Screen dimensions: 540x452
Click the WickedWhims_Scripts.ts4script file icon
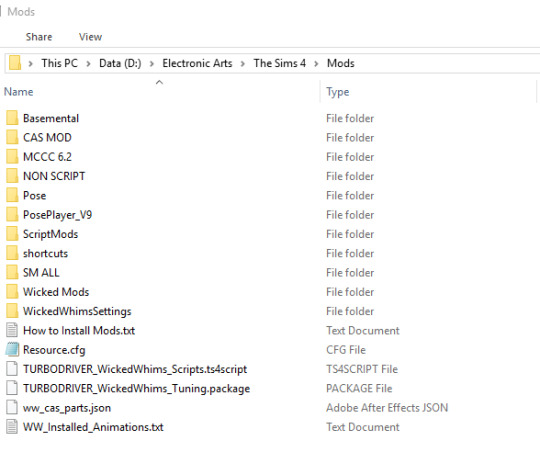12,369
